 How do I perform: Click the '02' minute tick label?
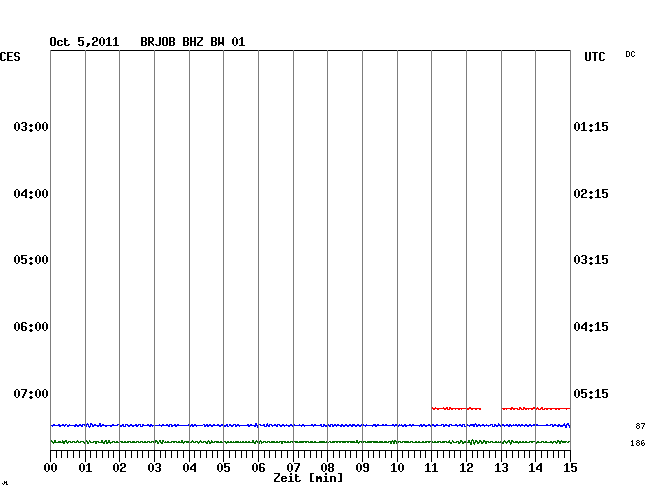tap(119, 468)
